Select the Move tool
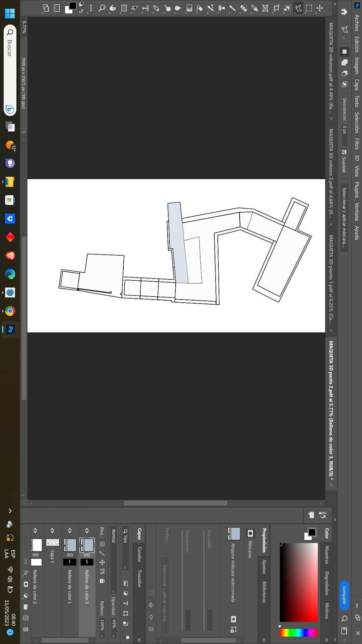The image size is (362, 644). (x=319, y=8)
